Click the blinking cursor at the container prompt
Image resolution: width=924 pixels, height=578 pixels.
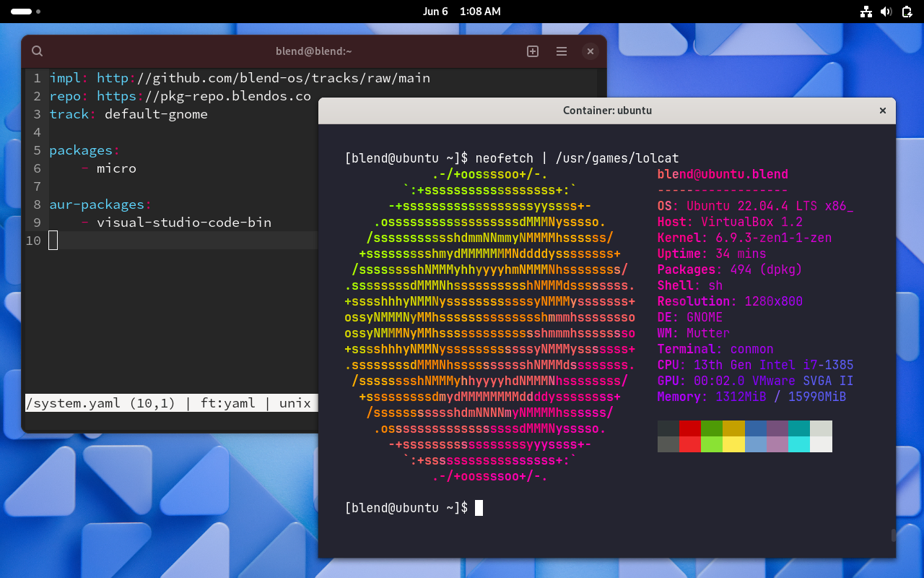[479, 508]
